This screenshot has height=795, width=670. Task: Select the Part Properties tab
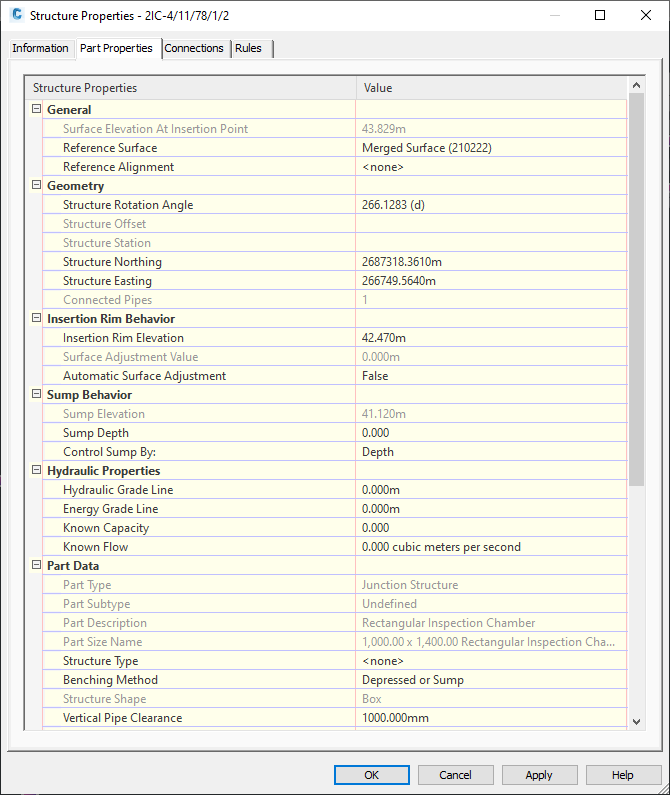point(116,48)
